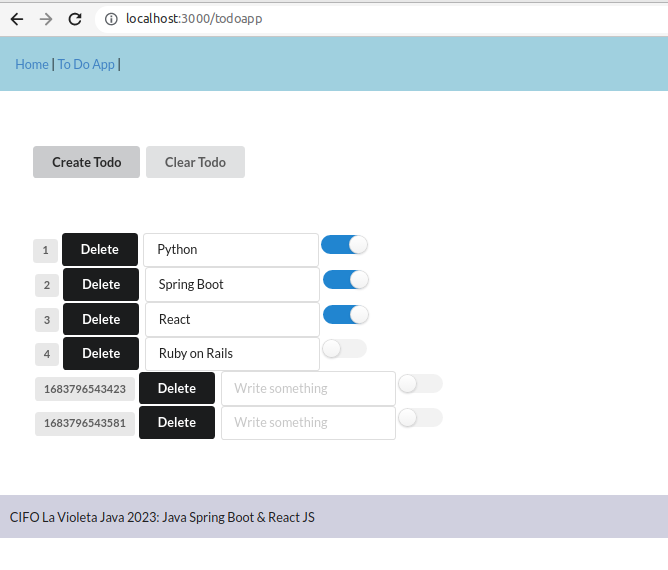Focus the React todo text field
This screenshot has height=570, width=668.
coord(232,320)
